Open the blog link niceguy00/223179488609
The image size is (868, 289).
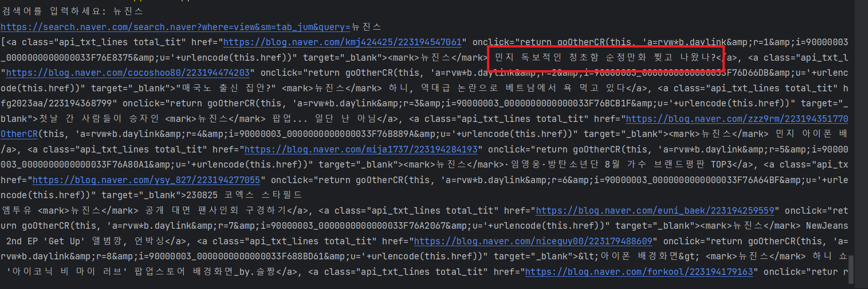click(533, 241)
